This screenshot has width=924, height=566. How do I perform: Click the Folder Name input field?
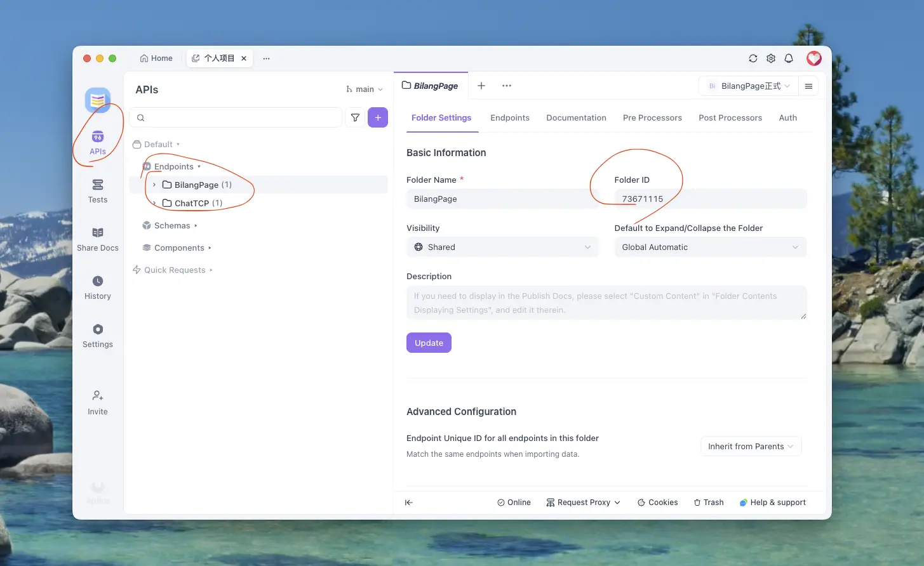click(502, 199)
